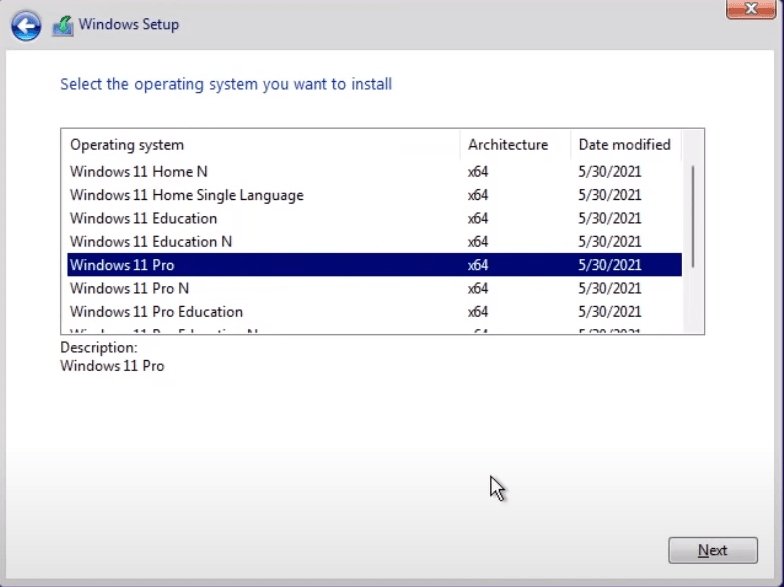Screen dimensions: 784x587
Task: Select the highlighted Windows 11 Pro row
Action: (x=374, y=265)
